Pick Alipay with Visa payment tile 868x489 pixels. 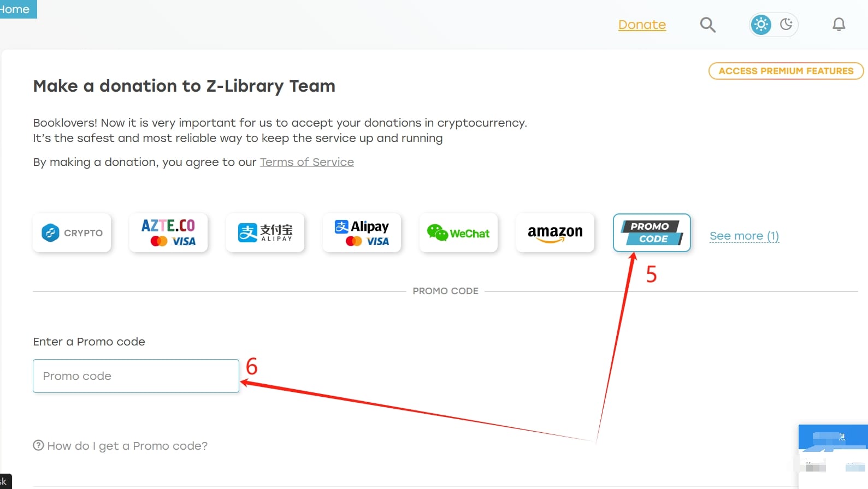pyautogui.click(x=362, y=233)
